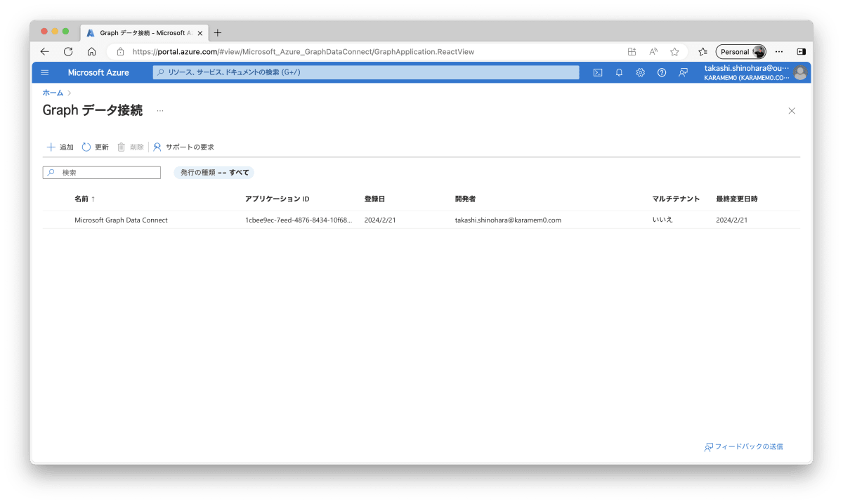The image size is (843, 504).
Task: Click the 更新 refresh button
Action: click(x=95, y=147)
